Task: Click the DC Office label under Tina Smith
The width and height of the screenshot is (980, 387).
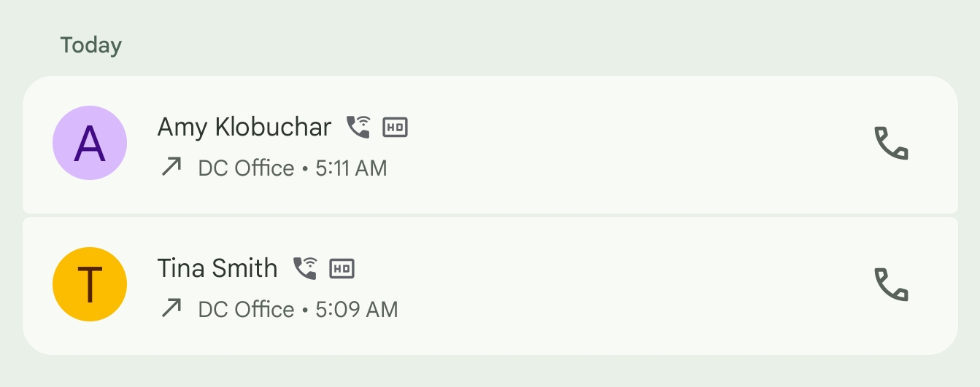Action: pos(246,309)
